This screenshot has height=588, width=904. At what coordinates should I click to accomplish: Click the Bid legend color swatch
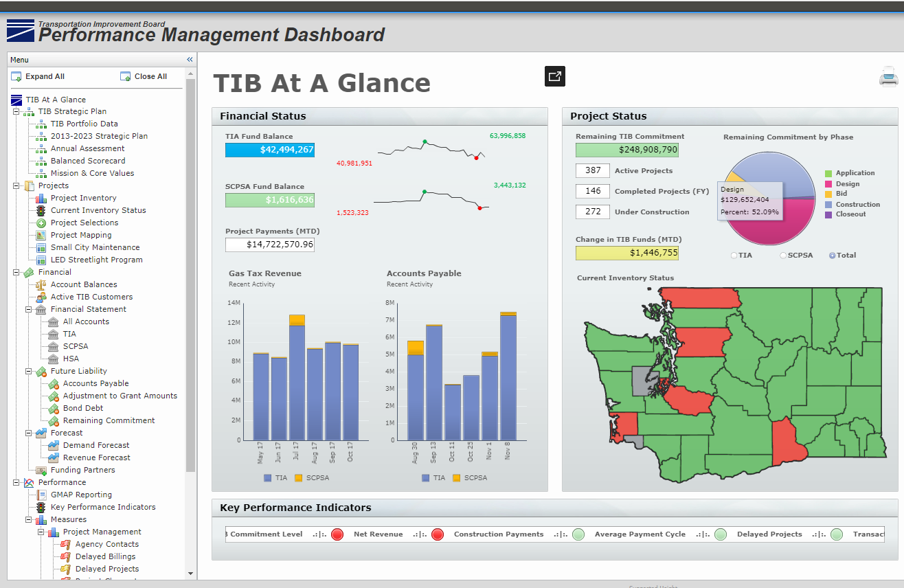coord(828,194)
